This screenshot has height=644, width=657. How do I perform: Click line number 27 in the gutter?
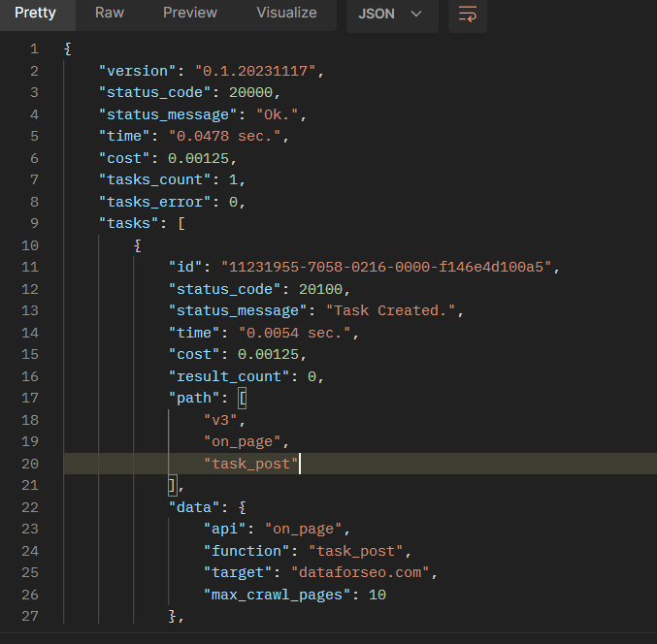tap(30, 616)
